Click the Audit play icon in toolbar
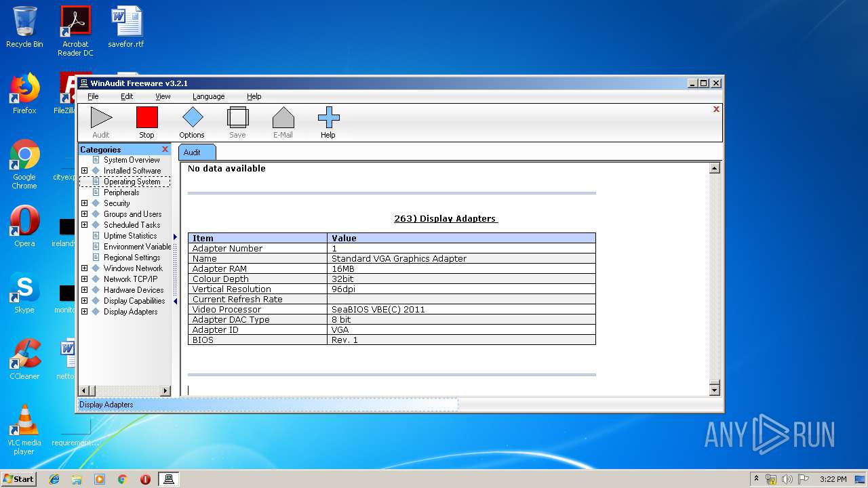The width and height of the screenshot is (868, 488). pos(101,118)
